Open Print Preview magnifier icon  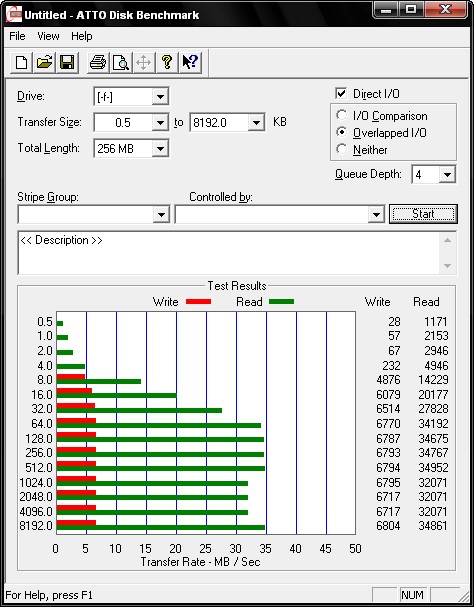pyautogui.click(x=120, y=62)
